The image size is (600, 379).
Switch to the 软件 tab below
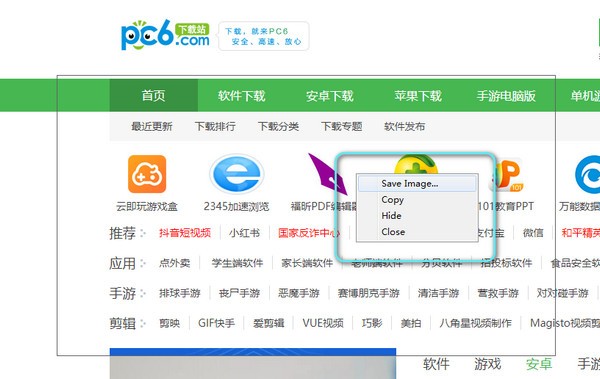(x=436, y=364)
